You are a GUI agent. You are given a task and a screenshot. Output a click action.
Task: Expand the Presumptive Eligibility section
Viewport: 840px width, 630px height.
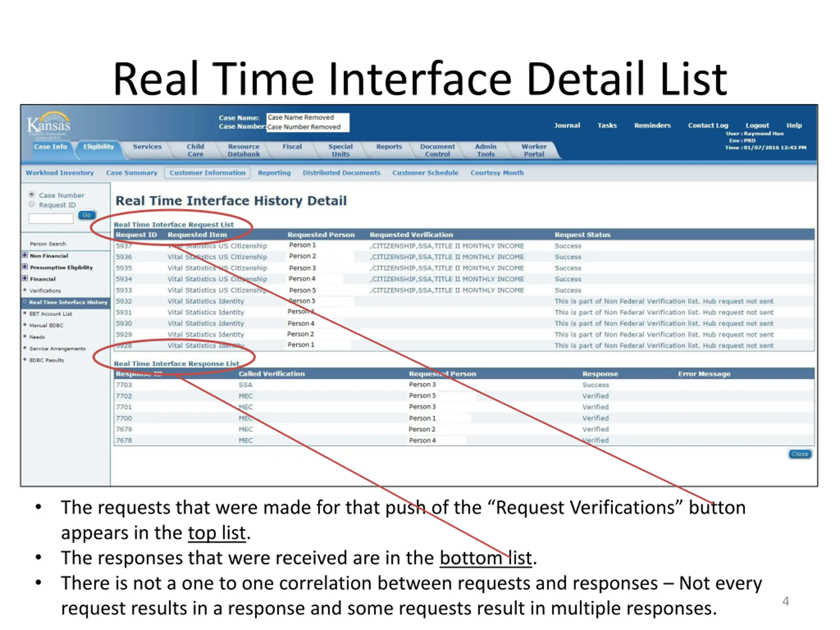[25, 266]
